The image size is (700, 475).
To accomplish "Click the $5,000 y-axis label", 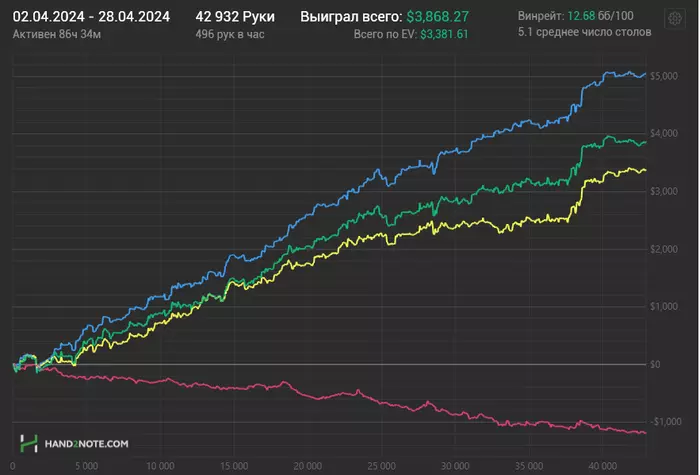I will [664, 76].
